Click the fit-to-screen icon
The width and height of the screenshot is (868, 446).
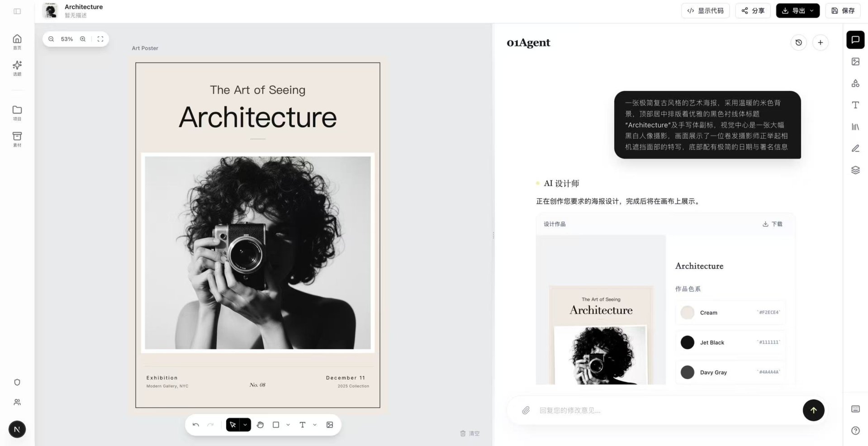[100, 39]
